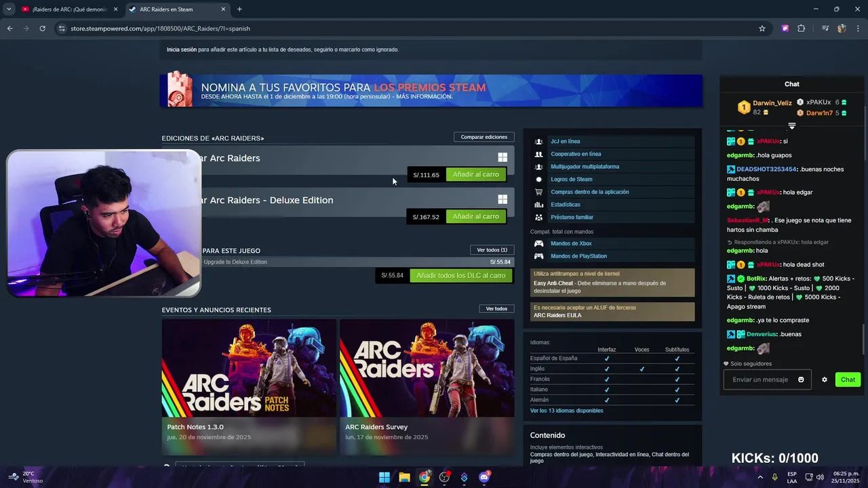Open Windows Start menu
868x488 pixels.
coord(384,477)
